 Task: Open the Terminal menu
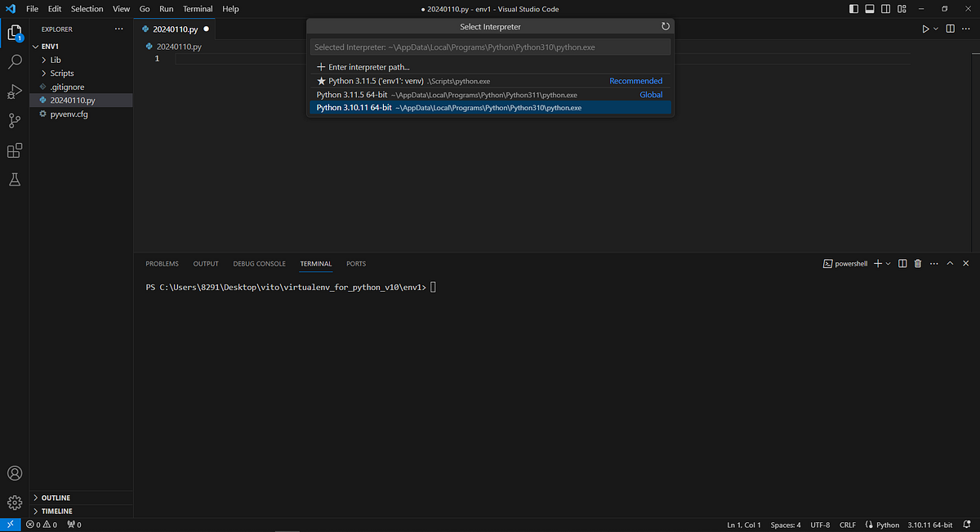click(198, 9)
